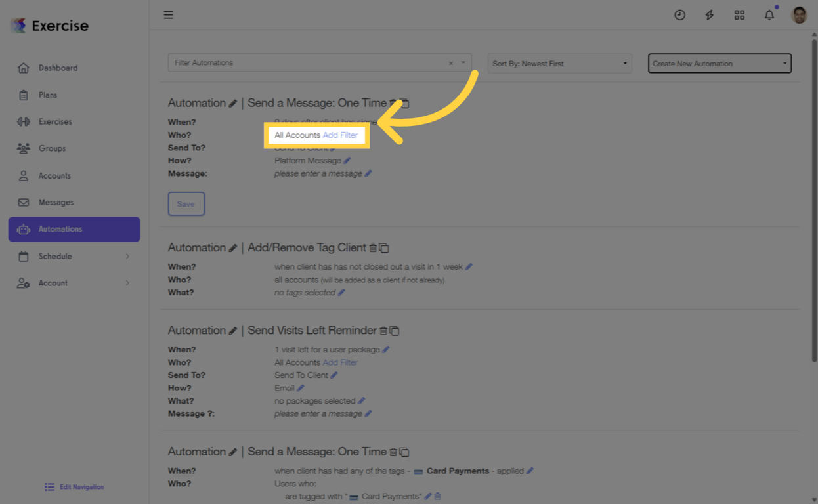Viewport: 818px width, 504px height.
Task: Duplicate the Add/Remove Tag Client automation
Action: pos(384,248)
